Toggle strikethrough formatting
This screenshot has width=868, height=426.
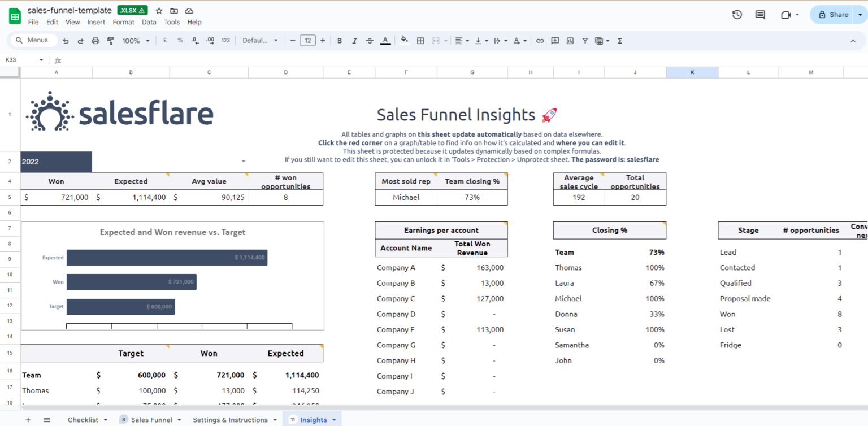coord(370,40)
